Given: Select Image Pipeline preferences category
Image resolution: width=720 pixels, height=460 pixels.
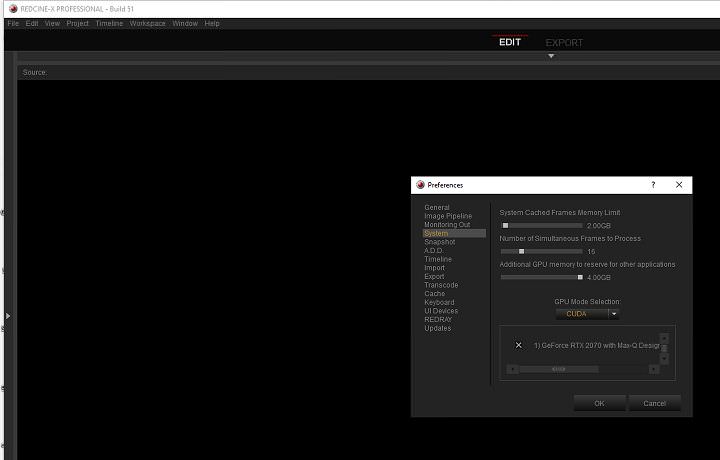Looking at the screenshot, I should point(448,216).
